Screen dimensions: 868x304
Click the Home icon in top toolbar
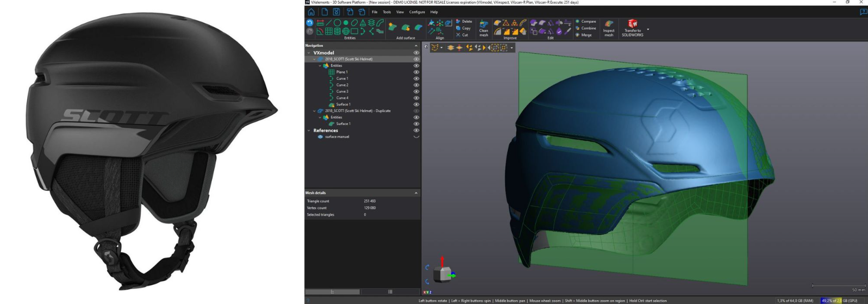pyautogui.click(x=311, y=12)
